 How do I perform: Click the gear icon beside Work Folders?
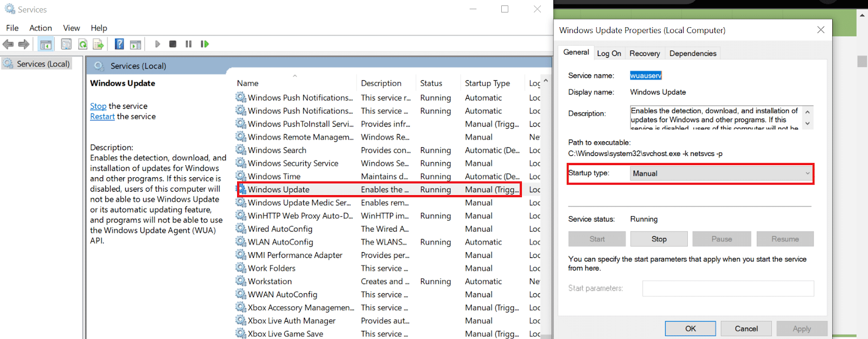click(x=241, y=268)
